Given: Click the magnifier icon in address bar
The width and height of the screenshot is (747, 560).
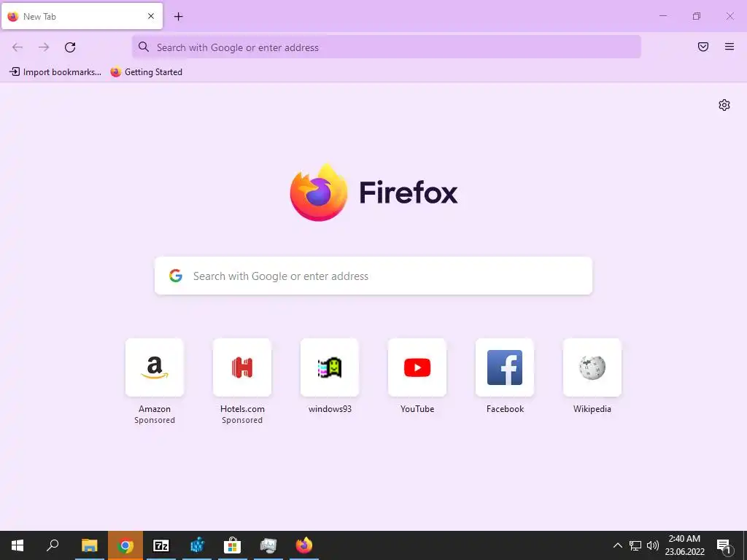Looking at the screenshot, I should coord(144,47).
